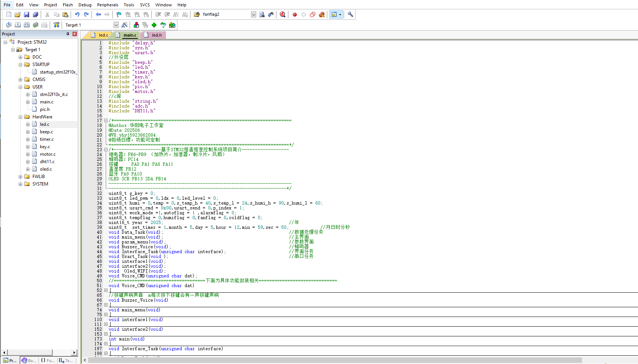Launch the Pack Installer
Viewport: 638px width, 364px height.
pos(172,25)
